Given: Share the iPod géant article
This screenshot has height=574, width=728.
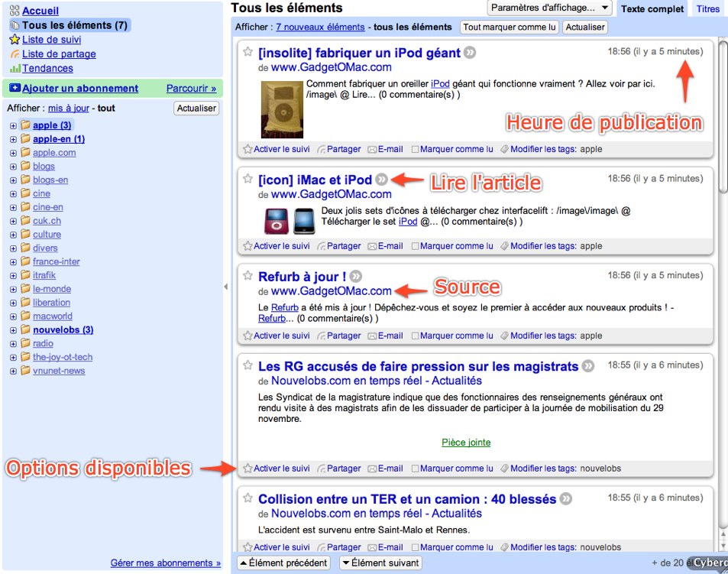Looking at the screenshot, I should tap(339, 149).
